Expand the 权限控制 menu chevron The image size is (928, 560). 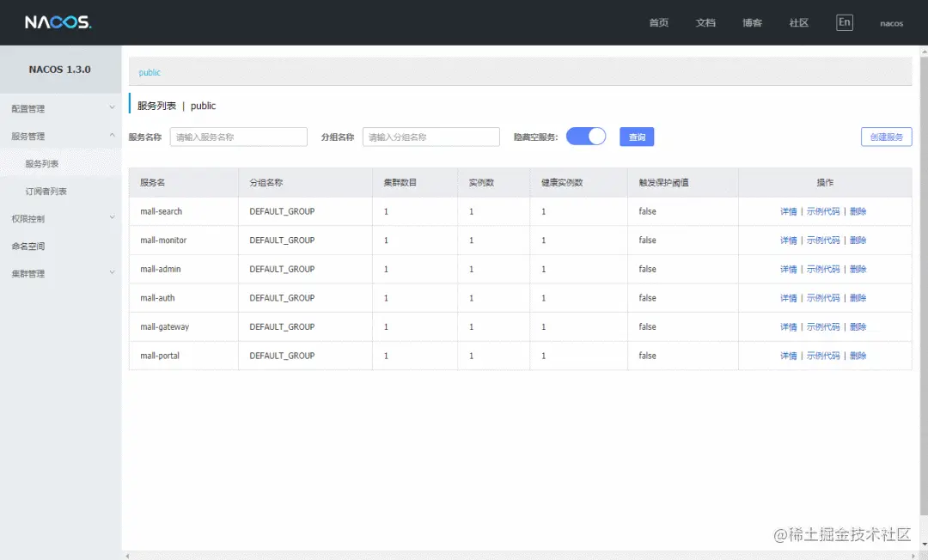coord(112,217)
